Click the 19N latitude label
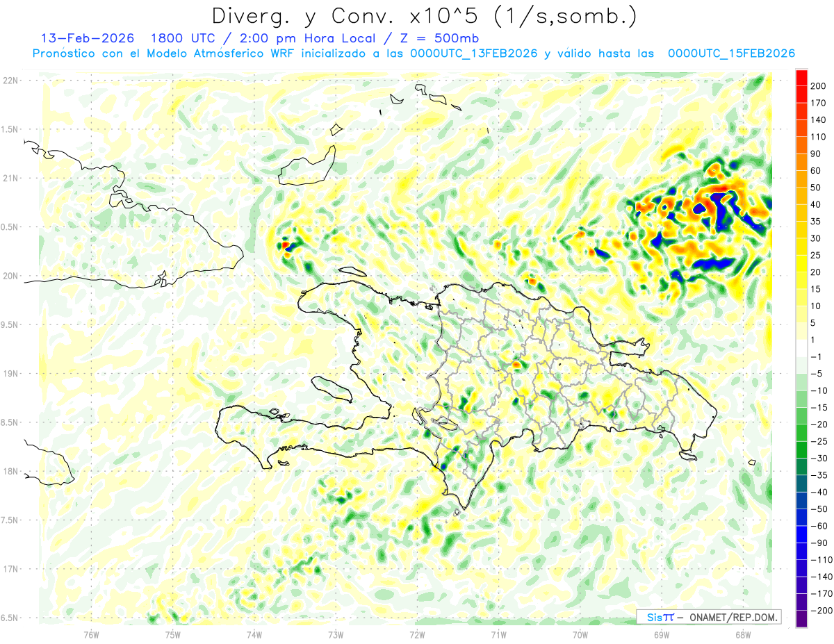Screen dimensions: 834x644 click(10, 374)
